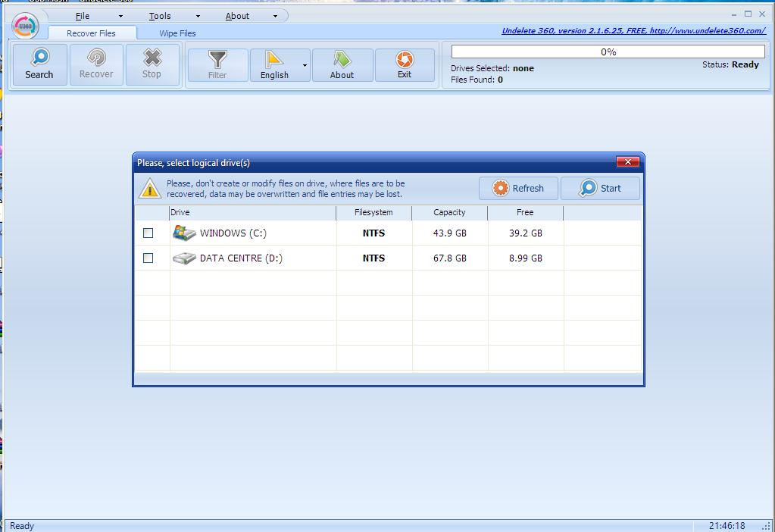The width and height of the screenshot is (775, 532).
Task: Select the Recover Files tab
Action: click(91, 33)
